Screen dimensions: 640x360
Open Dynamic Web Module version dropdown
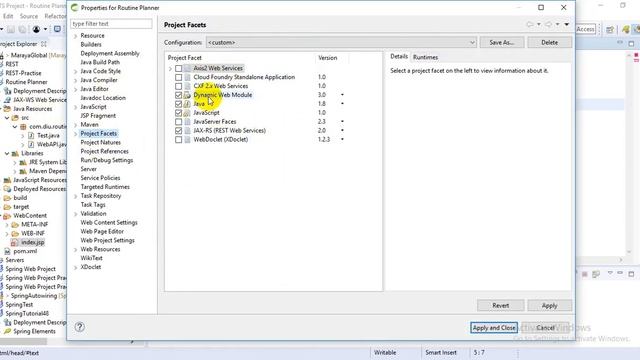coord(342,95)
